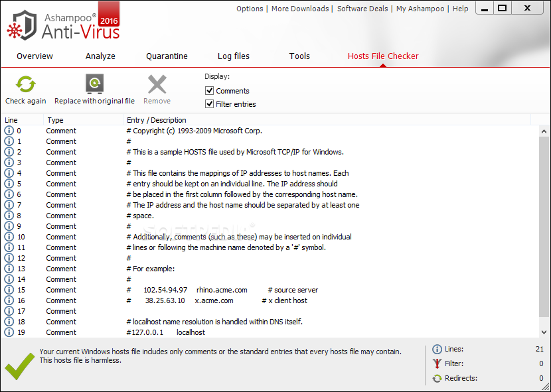Click the info icon on line 16
Viewport: 551px width, 392px height.
pyautogui.click(x=9, y=300)
